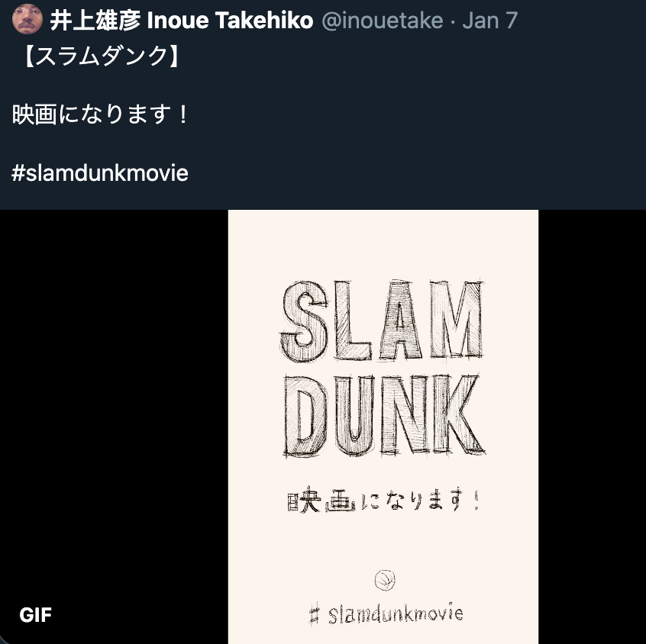Click the sketched DUNK lettering

pos(384,415)
